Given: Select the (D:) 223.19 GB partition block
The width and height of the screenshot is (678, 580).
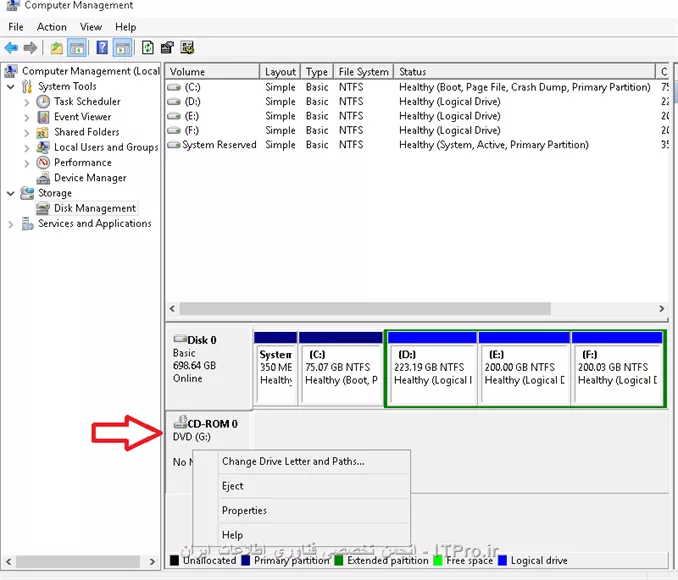Looking at the screenshot, I should click(x=432, y=369).
